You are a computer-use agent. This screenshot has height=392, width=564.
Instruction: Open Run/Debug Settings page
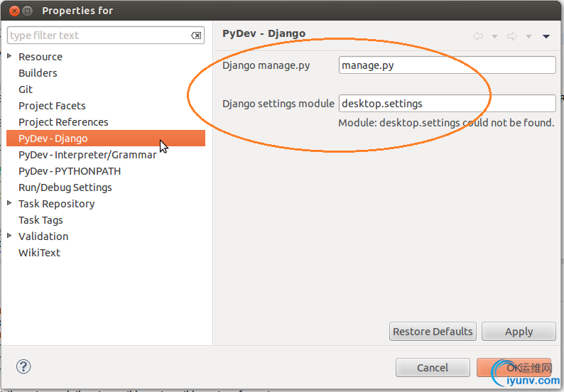click(65, 187)
